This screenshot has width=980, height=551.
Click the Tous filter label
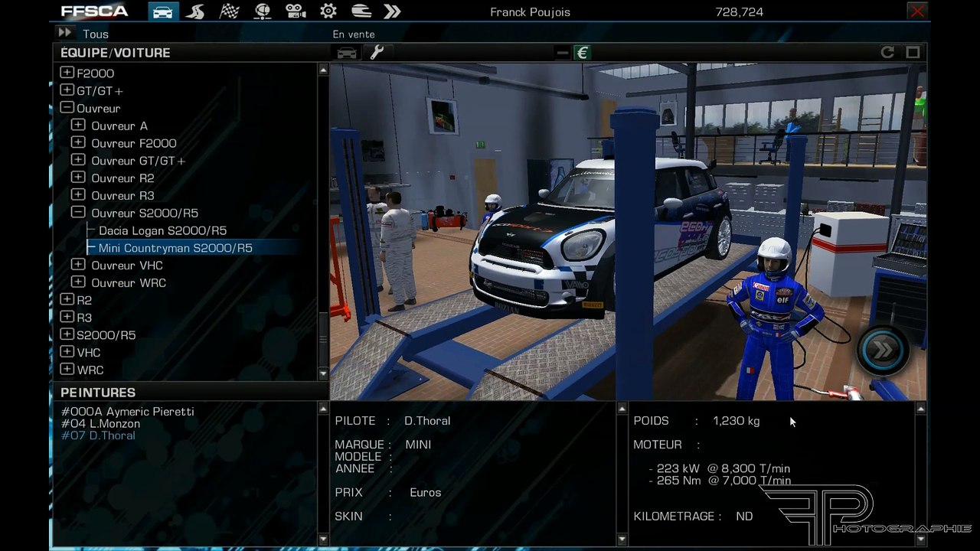click(x=96, y=34)
